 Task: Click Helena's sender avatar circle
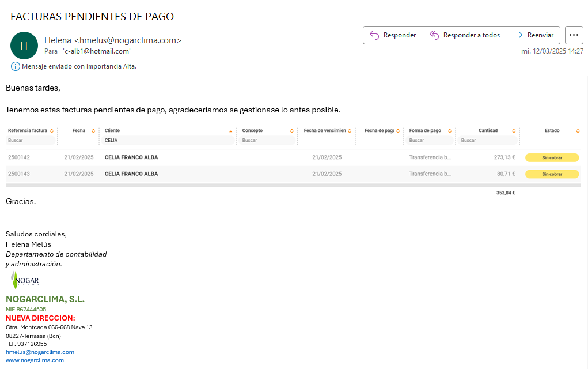[x=24, y=46]
